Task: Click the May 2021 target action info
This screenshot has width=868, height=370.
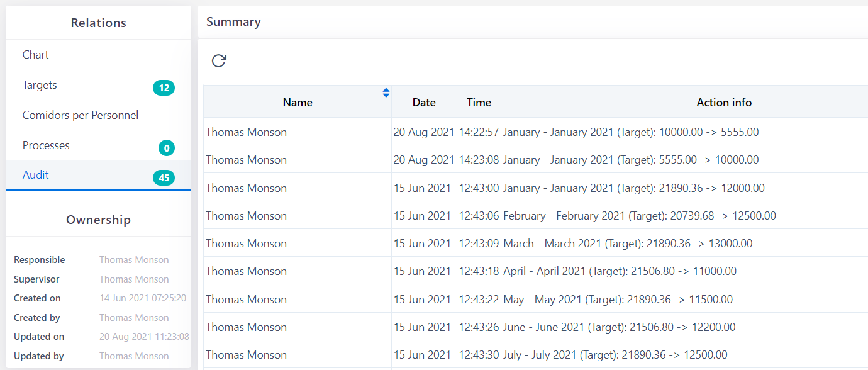Action: [618, 300]
